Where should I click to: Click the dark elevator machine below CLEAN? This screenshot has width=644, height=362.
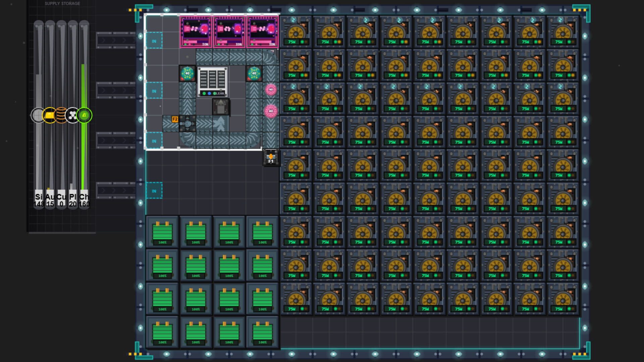tap(221, 107)
